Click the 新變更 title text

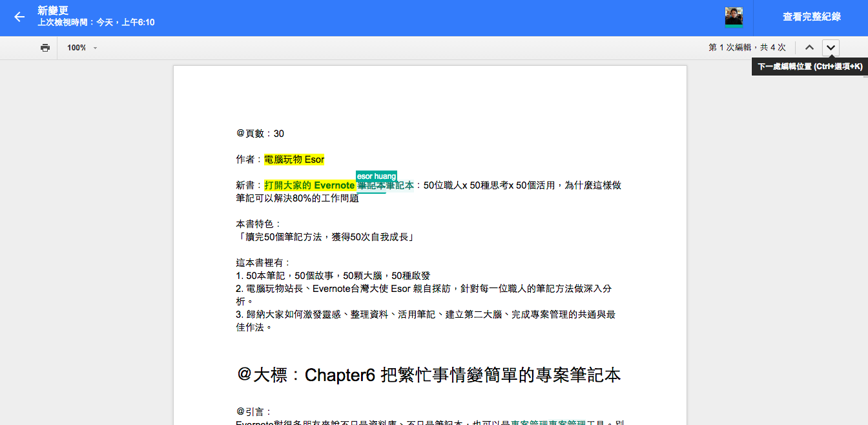click(53, 10)
